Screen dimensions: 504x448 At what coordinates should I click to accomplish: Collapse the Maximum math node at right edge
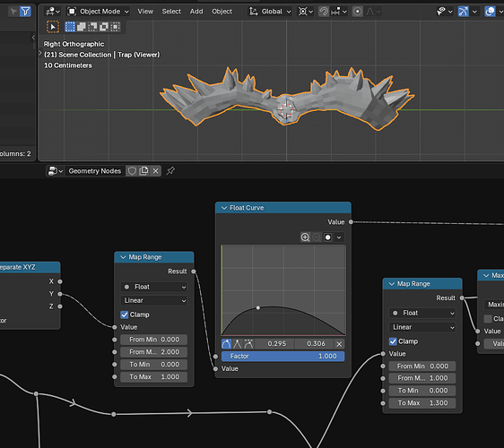tap(486, 276)
